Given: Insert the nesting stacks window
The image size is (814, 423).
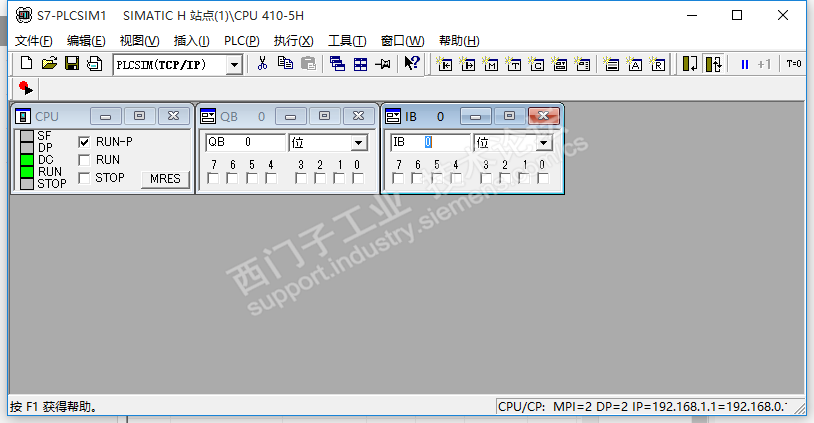Looking at the screenshot, I should (x=612, y=64).
